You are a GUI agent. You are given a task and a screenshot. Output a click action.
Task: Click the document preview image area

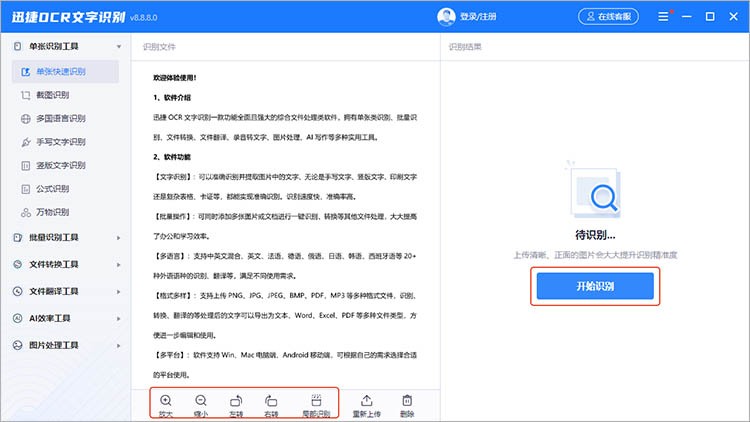[x=286, y=225]
